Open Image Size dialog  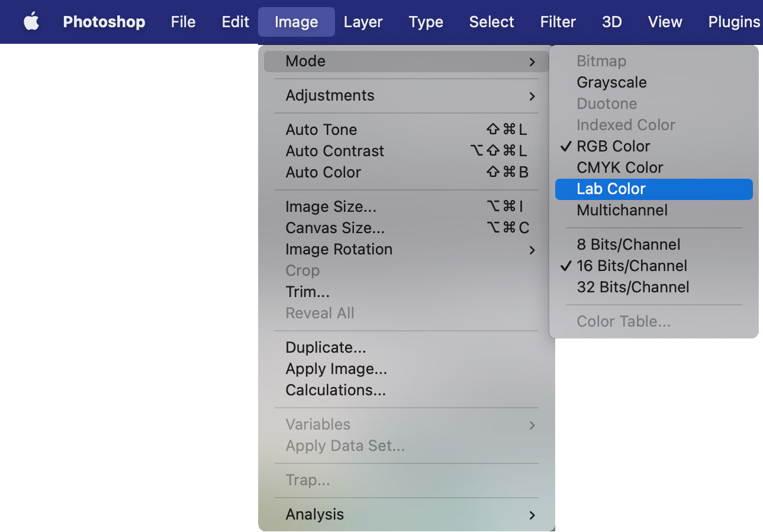pyautogui.click(x=330, y=207)
